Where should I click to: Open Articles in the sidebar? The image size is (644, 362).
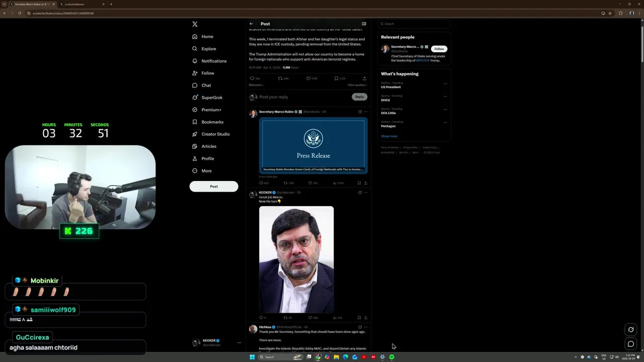[204, 146]
